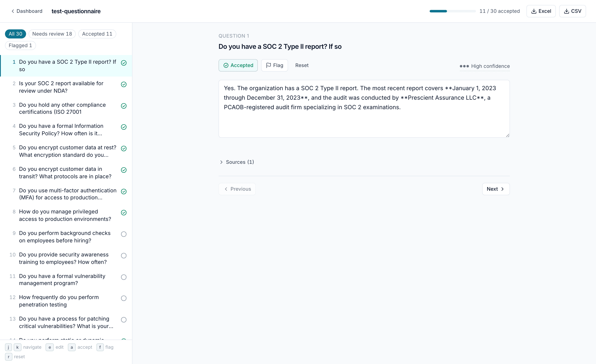Click accepted checkmark for compliance certifications question
This screenshot has height=364, width=596.
(x=124, y=106)
